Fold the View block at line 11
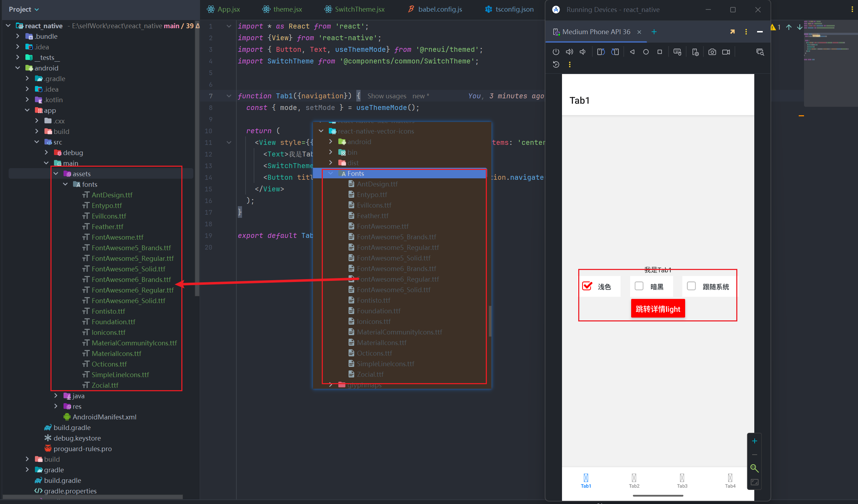This screenshot has width=858, height=504. (229, 142)
